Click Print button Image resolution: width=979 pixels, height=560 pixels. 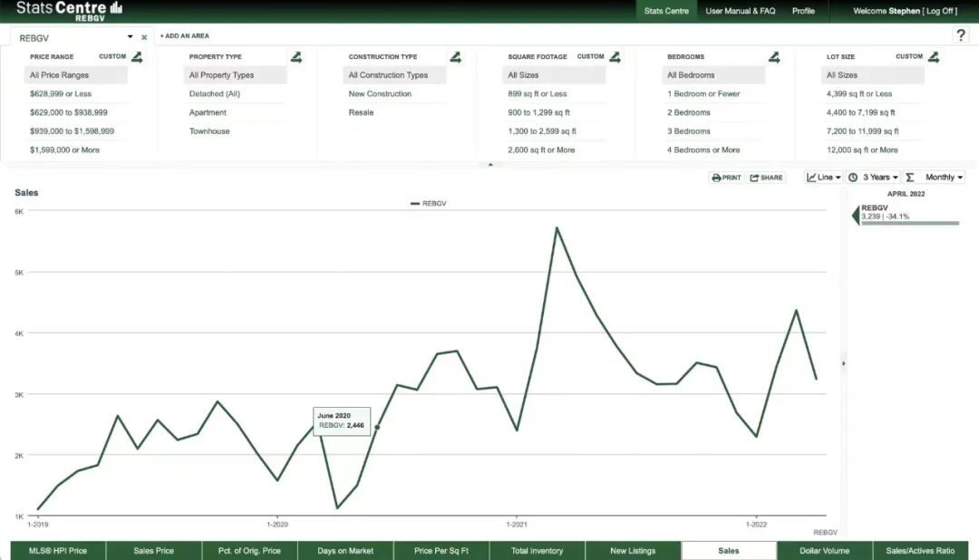(x=727, y=178)
